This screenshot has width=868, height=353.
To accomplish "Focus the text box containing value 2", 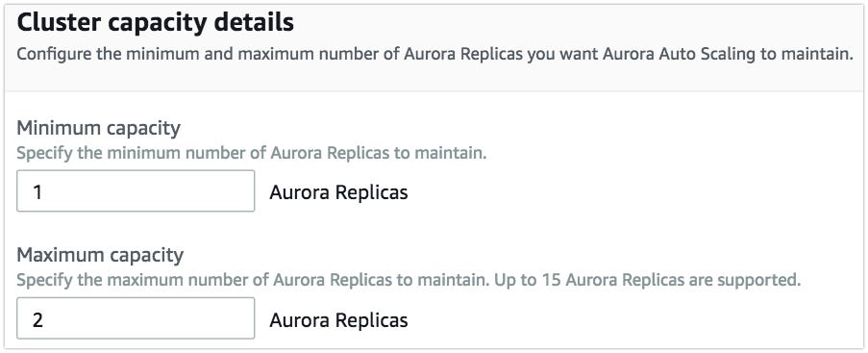I will click(136, 318).
